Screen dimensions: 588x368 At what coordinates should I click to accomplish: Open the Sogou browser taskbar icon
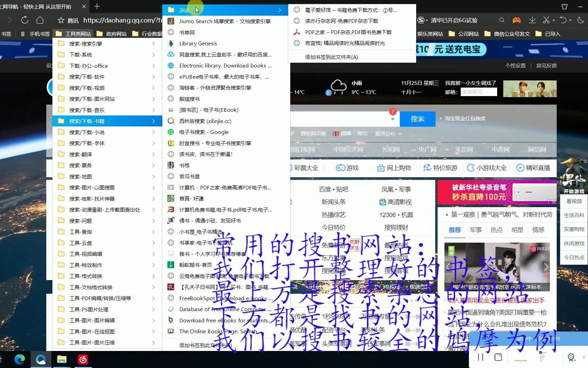41,359
